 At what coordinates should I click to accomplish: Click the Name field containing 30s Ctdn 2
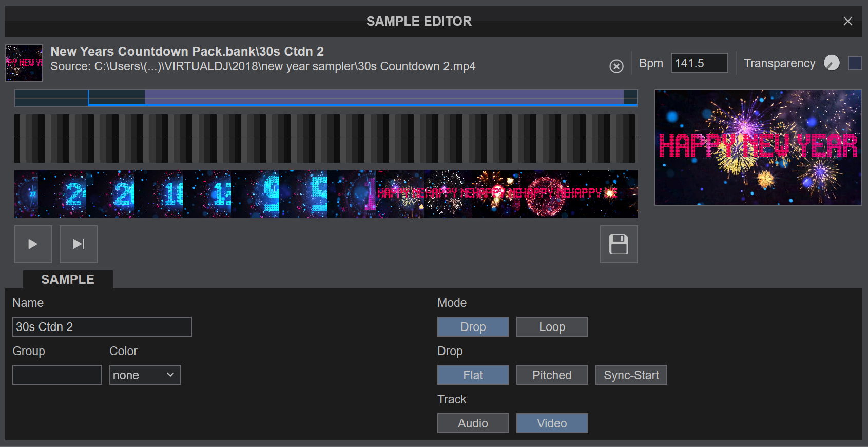click(x=102, y=327)
